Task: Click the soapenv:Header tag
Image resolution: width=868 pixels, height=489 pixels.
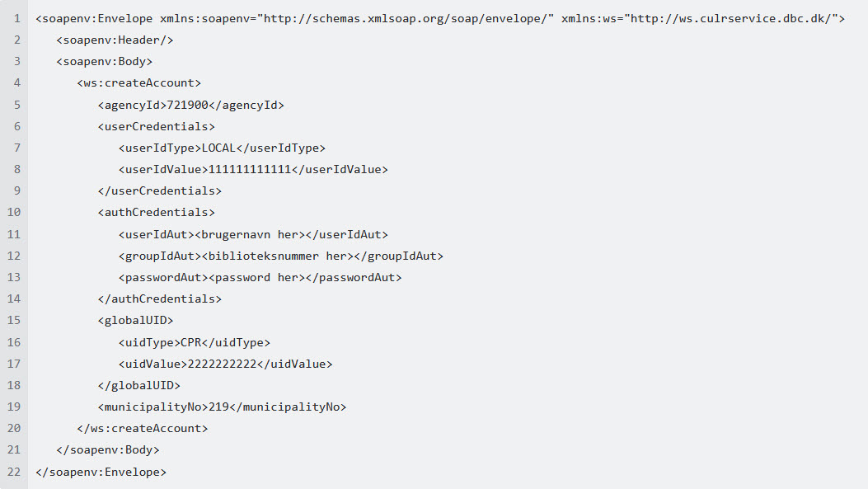Action: (x=115, y=40)
